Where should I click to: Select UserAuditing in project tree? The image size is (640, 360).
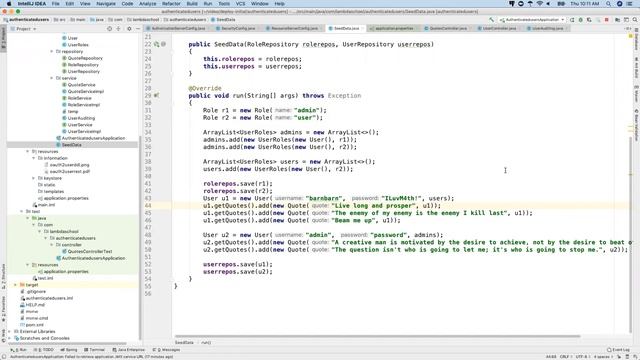(81, 118)
